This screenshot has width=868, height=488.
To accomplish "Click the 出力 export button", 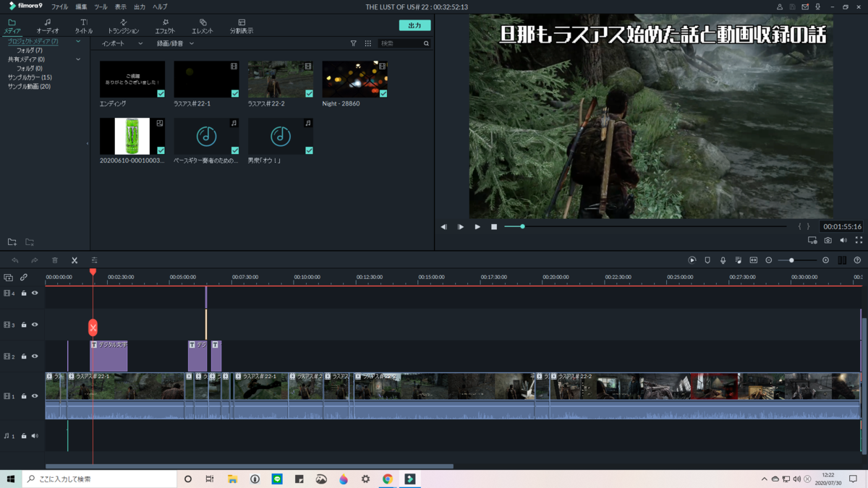I will pos(414,25).
